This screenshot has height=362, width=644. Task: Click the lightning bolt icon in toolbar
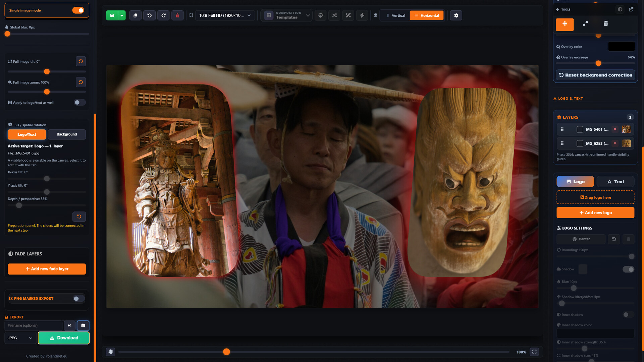tap(362, 15)
